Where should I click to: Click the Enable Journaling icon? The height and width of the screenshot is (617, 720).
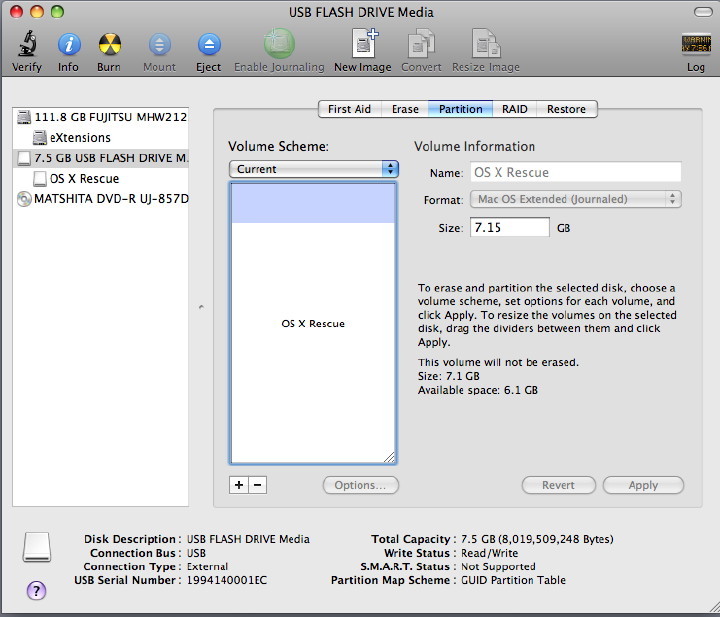pyautogui.click(x=279, y=44)
